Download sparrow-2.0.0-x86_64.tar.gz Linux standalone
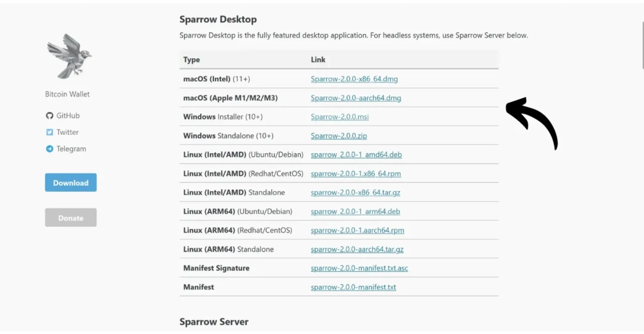Screen dimensions: 644x334 [355, 192]
